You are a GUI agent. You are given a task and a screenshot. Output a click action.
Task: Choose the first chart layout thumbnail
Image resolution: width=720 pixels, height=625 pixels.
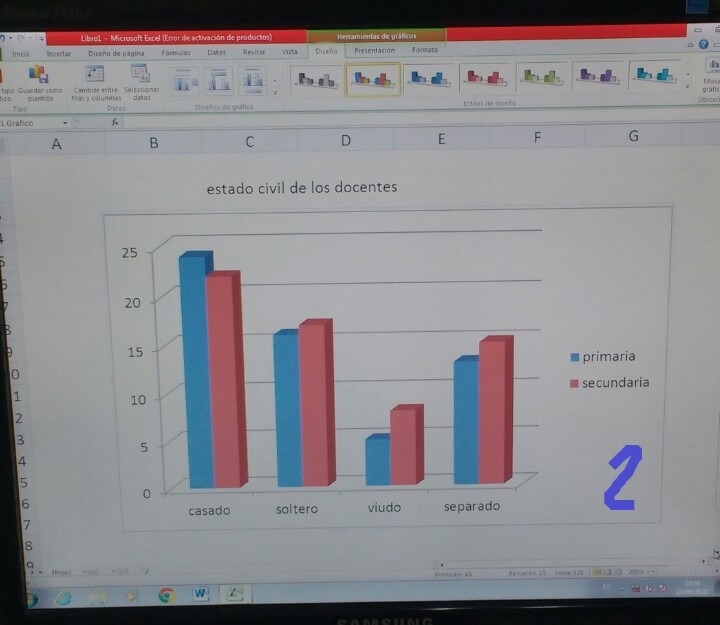click(184, 81)
